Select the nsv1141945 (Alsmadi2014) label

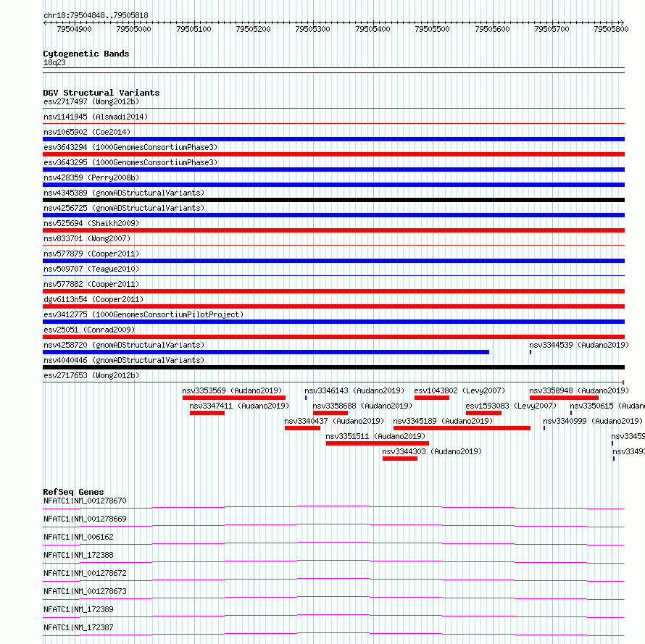pos(96,117)
